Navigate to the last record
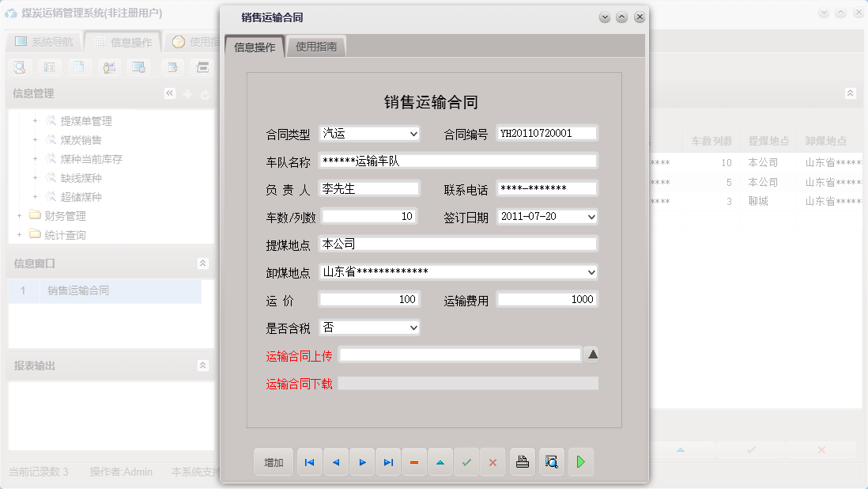This screenshot has width=868, height=489. click(387, 461)
